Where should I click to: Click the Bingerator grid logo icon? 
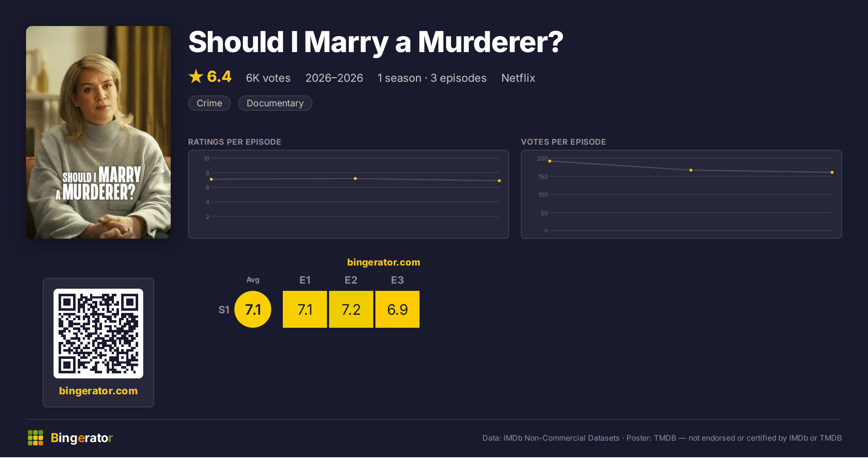[x=35, y=438]
